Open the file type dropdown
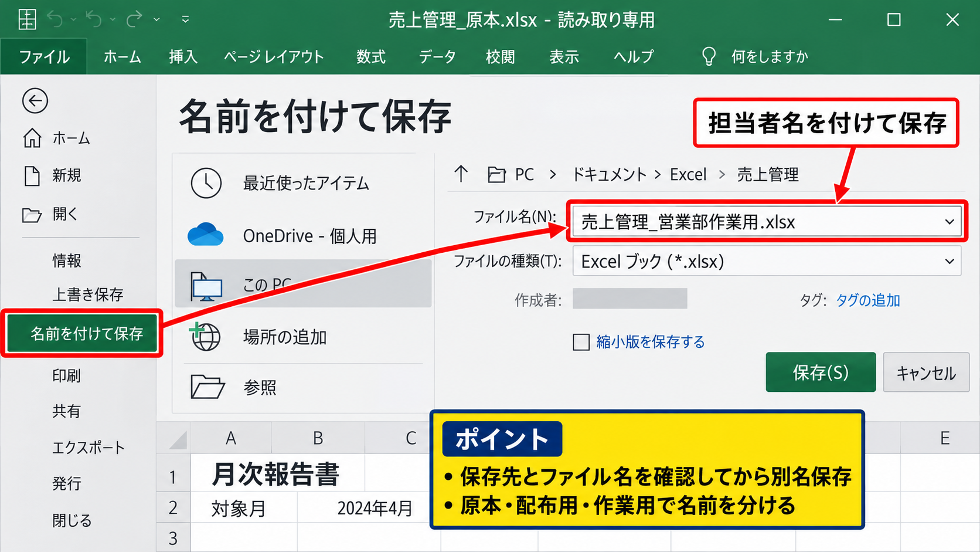This screenshot has width=980, height=552. (950, 261)
